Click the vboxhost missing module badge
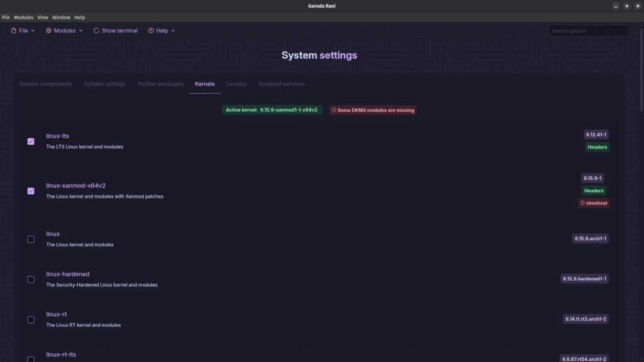This screenshot has width=644, height=362. click(594, 203)
